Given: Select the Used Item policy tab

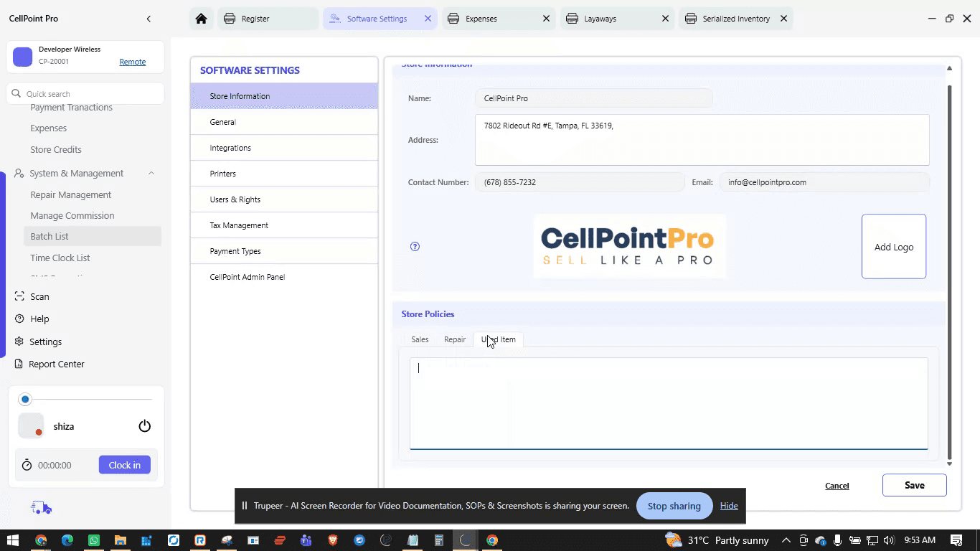Looking at the screenshot, I should click(499, 339).
